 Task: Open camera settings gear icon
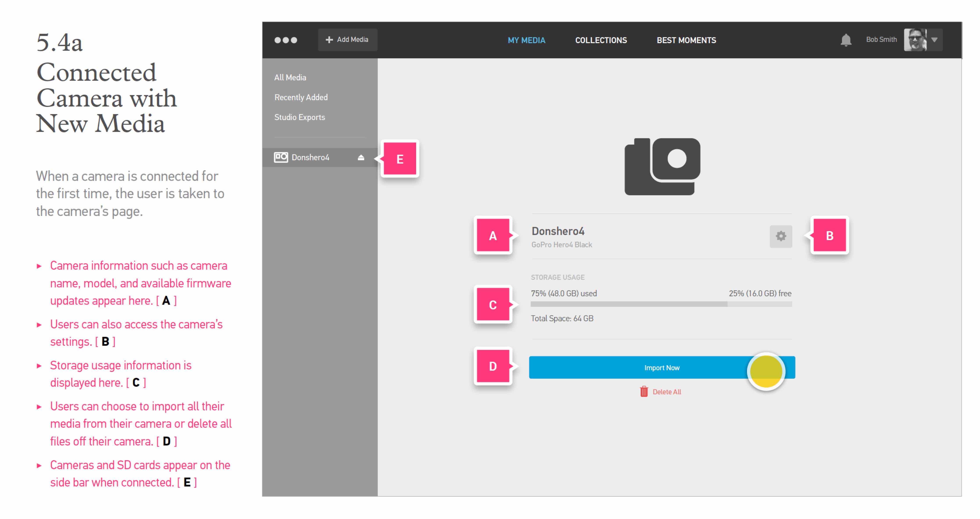[x=781, y=236]
